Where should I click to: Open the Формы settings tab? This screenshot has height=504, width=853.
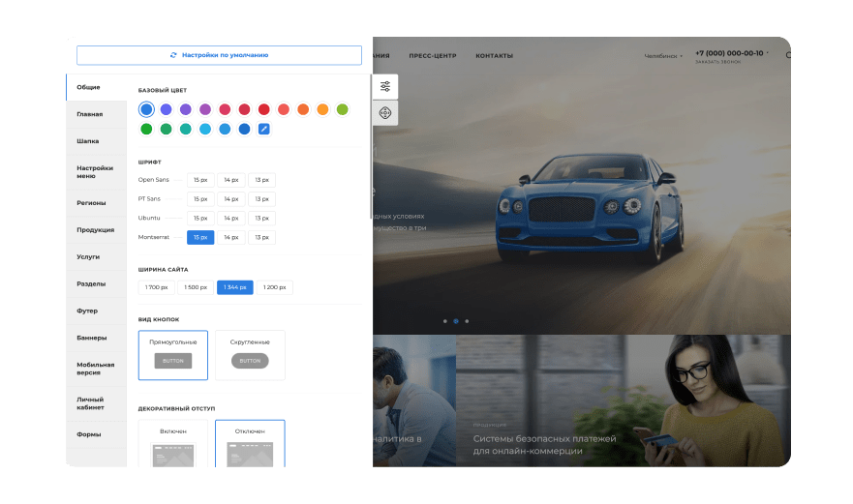(x=96, y=434)
